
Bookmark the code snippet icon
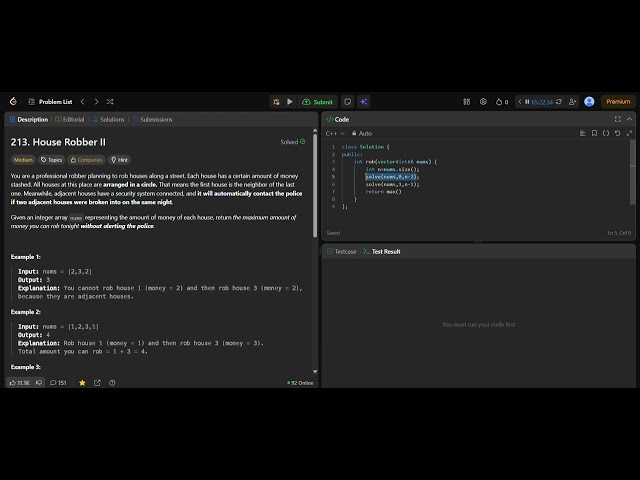tap(594, 133)
